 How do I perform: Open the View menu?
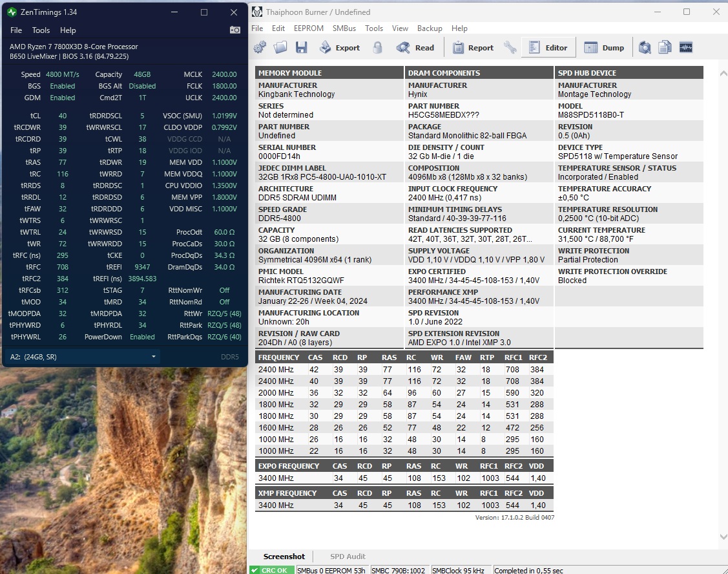tap(400, 28)
